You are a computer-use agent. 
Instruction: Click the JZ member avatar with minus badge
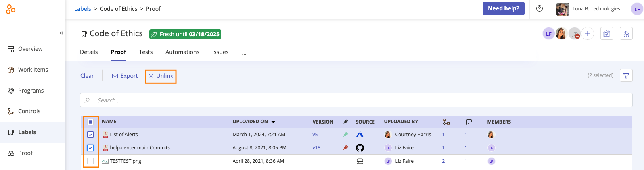[575, 34]
